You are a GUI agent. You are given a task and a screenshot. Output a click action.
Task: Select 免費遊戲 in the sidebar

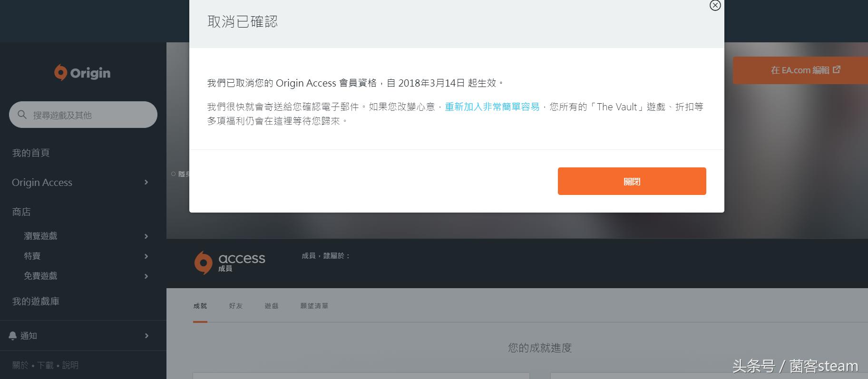click(x=40, y=276)
